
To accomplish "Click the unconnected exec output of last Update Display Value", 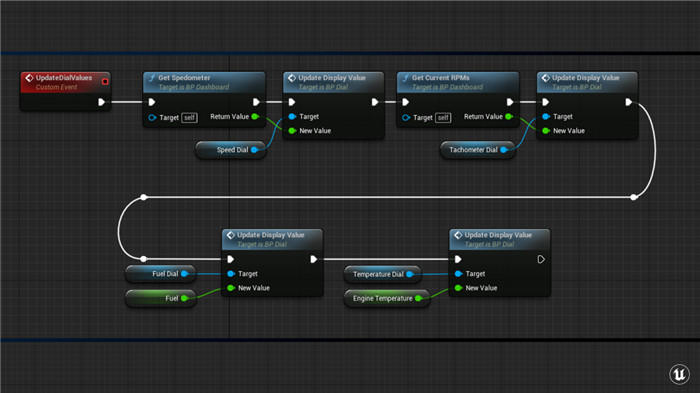I will coord(541,259).
